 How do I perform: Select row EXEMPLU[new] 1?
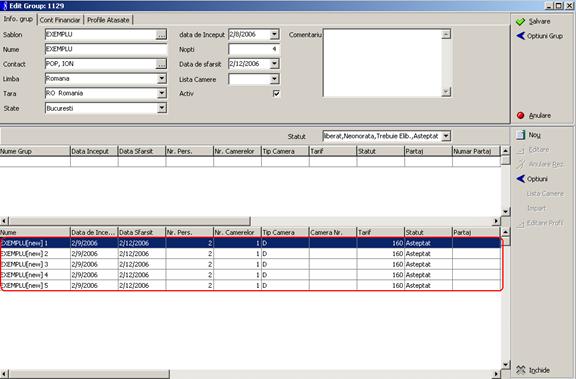(x=250, y=243)
